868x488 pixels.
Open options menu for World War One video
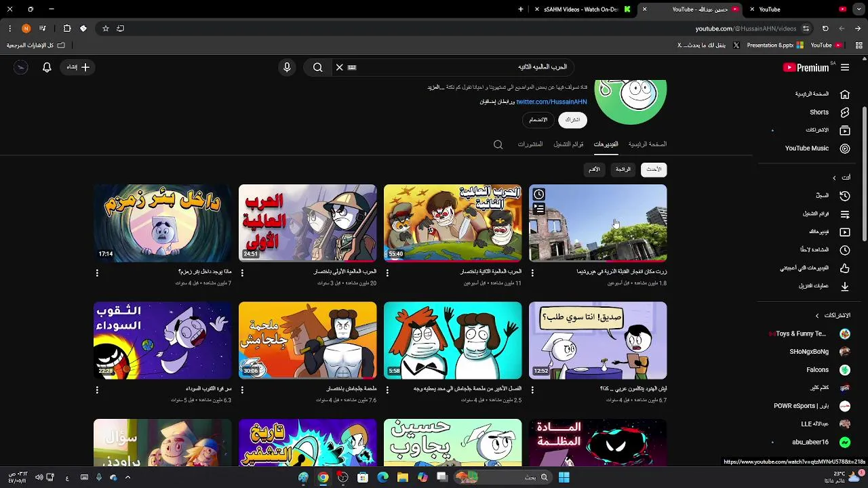tap(242, 272)
